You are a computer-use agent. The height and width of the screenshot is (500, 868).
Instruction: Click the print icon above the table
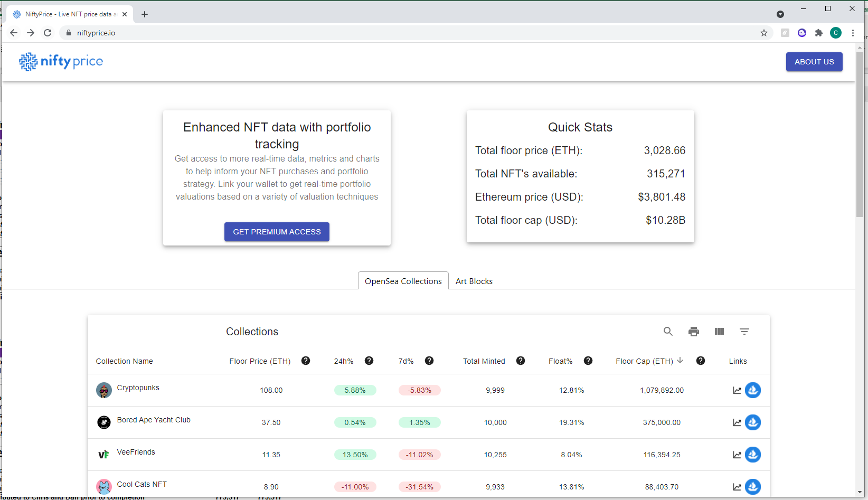point(694,331)
